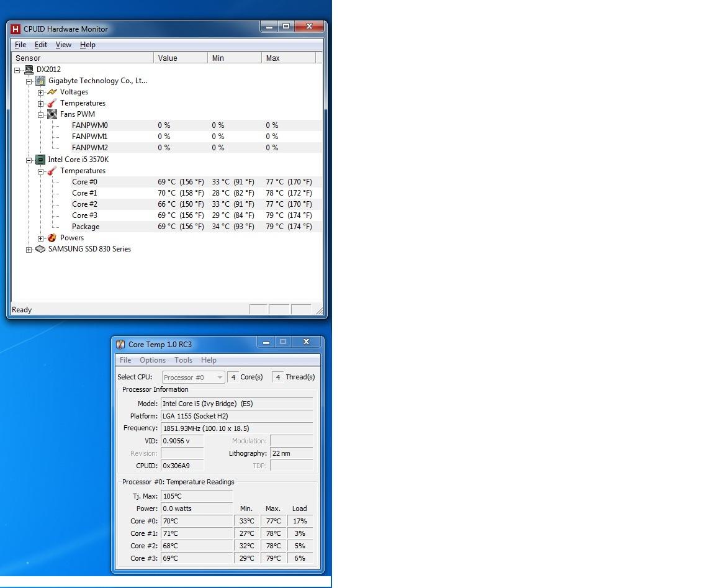Viewport: 715px width, 588px height.
Task: Click the Intel CPU Temperatures thermometer icon
Action: (52, 171)
